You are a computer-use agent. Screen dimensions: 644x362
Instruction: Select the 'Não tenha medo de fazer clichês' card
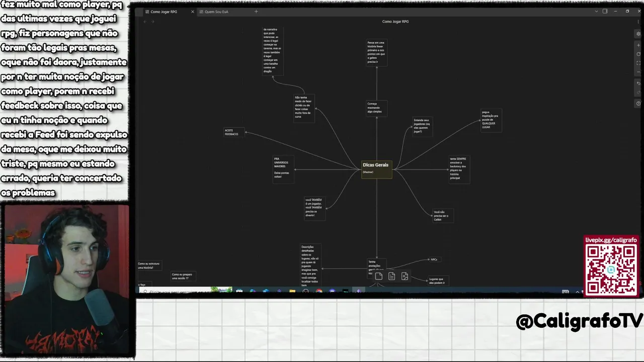(x=304, y=108)
